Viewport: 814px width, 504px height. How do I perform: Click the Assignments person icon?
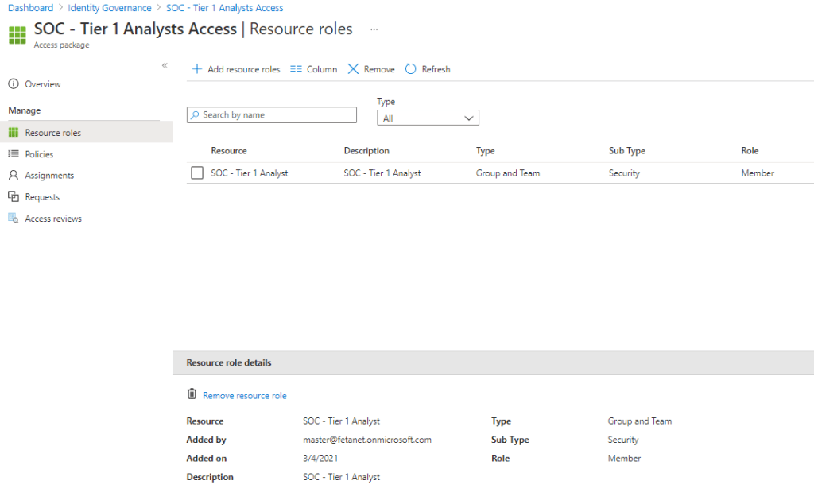(x=13, y=176)
